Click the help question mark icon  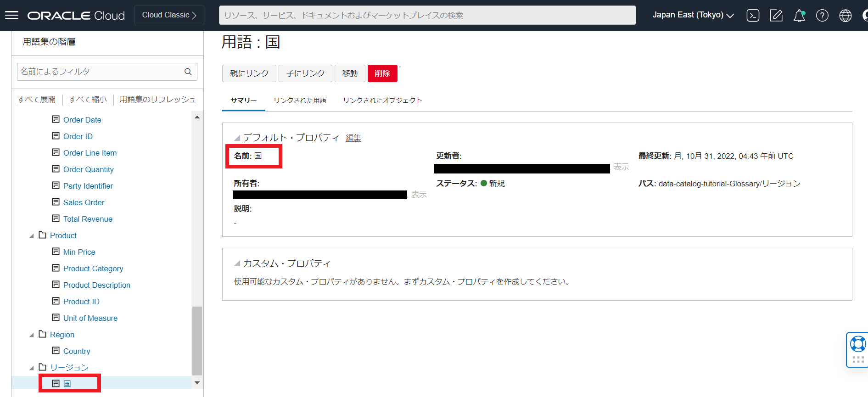click(822, 16)
